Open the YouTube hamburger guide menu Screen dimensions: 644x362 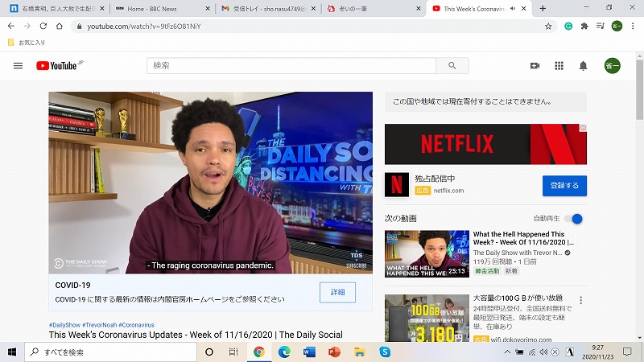pyautogui.click(x=18, y=66)
